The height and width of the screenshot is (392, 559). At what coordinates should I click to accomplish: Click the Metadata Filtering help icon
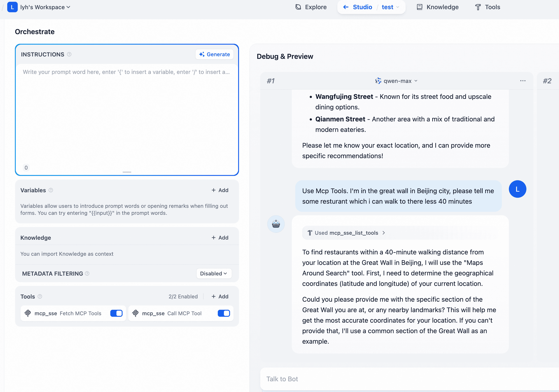click(87, 273)
